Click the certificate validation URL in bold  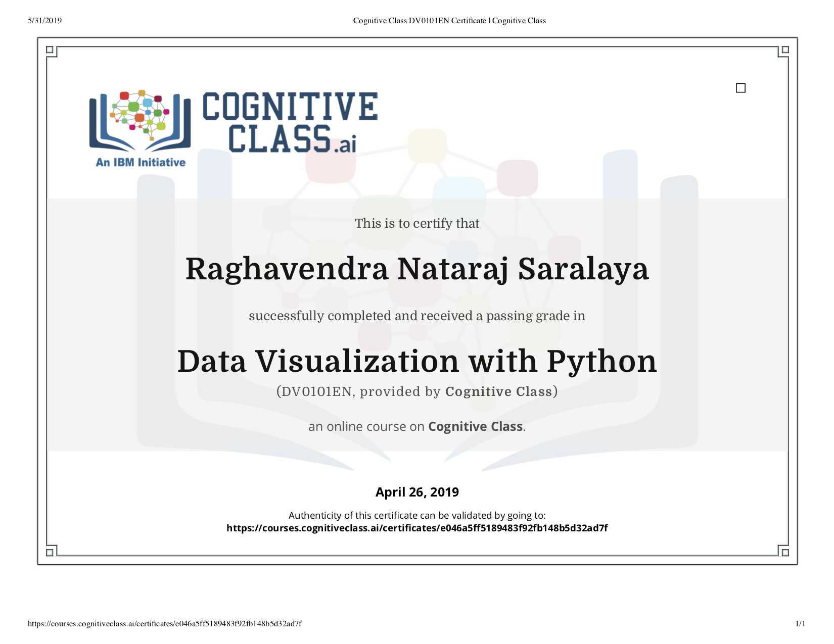point(417,528)
